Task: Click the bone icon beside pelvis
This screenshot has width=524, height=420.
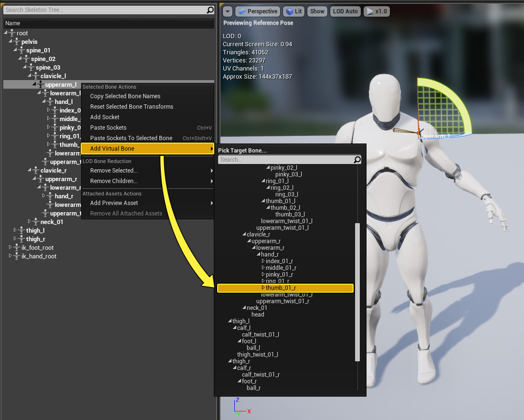Action: 17,42
